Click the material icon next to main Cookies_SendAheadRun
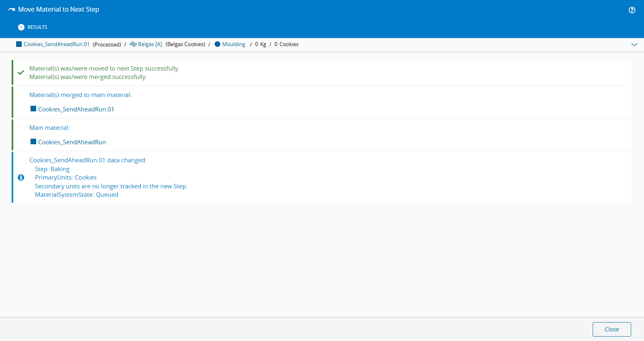The width and height of the screenshot is (644, 341). click(x=33, y=141)
